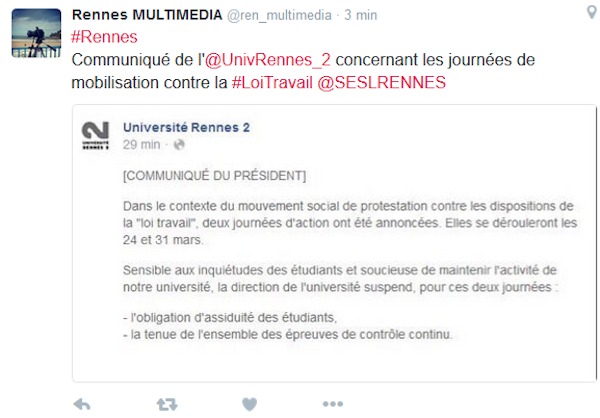Viewport: 600px width, 418px height.
Task: Open the Rennes MULTIMEDIA profile picture
Action: tap(36, 33)
